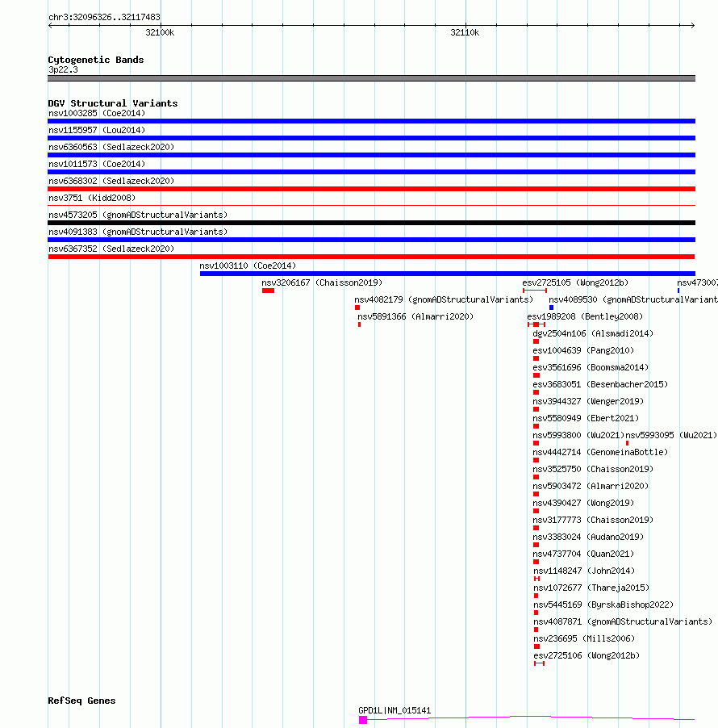Click nsv5445169 (ByrskaBishop2022) label
The height and width of the screenshot is (728, 718).
pos(603,605)
